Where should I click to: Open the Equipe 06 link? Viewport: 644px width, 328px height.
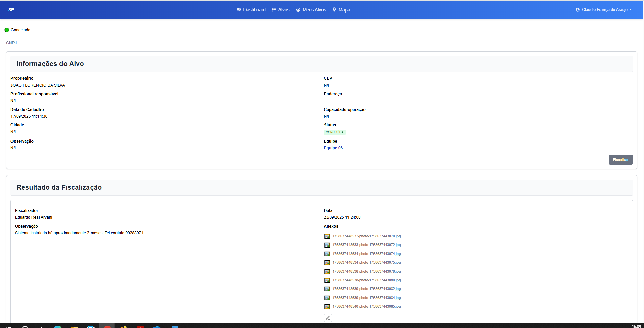[x=333, y=148]
